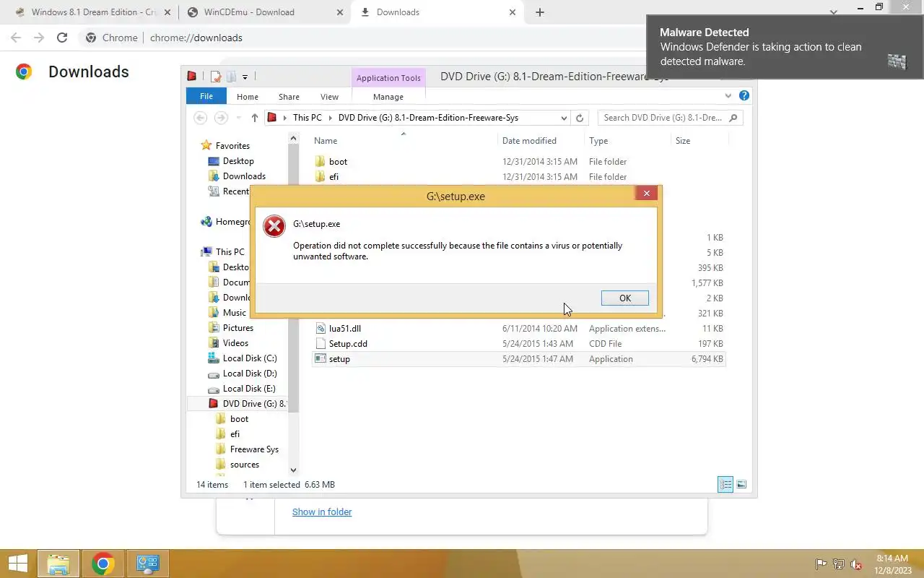Image resolution: width=924 pixels, height=578 pixels.
Task: Reload the Chrome page
Action: [62, 38]
